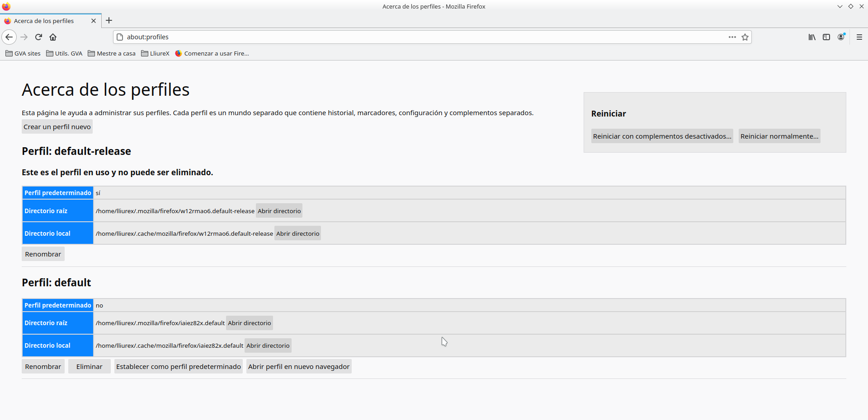Open the LliureX bookmark folder

click(155, 53)
